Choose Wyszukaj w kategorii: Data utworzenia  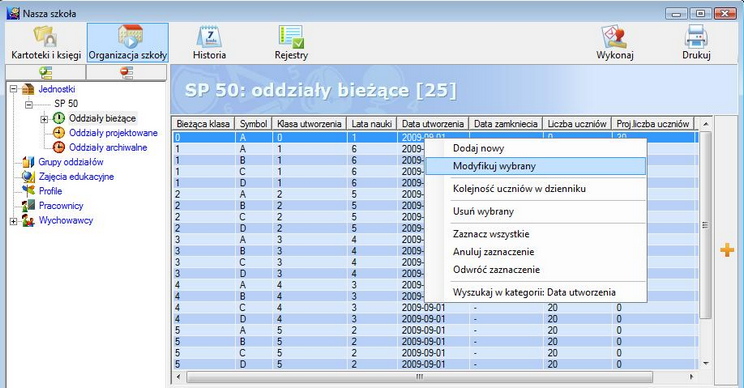[536, 292]
